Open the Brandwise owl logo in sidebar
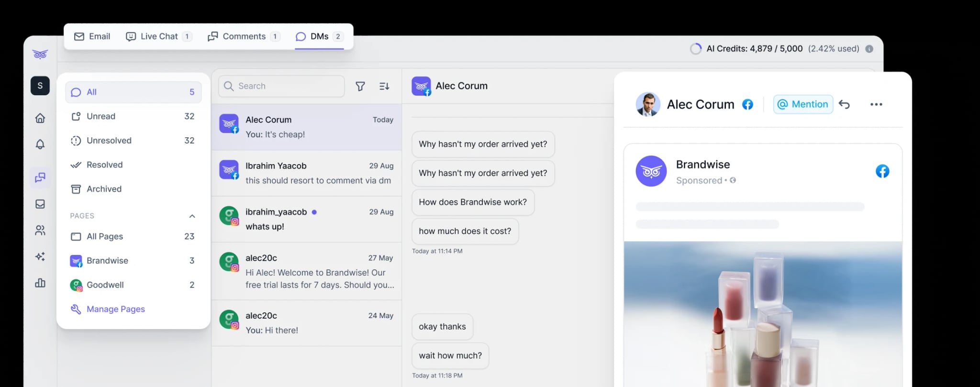Image resolution: width=980 pixels, height=387 pixels. [40, 54]
